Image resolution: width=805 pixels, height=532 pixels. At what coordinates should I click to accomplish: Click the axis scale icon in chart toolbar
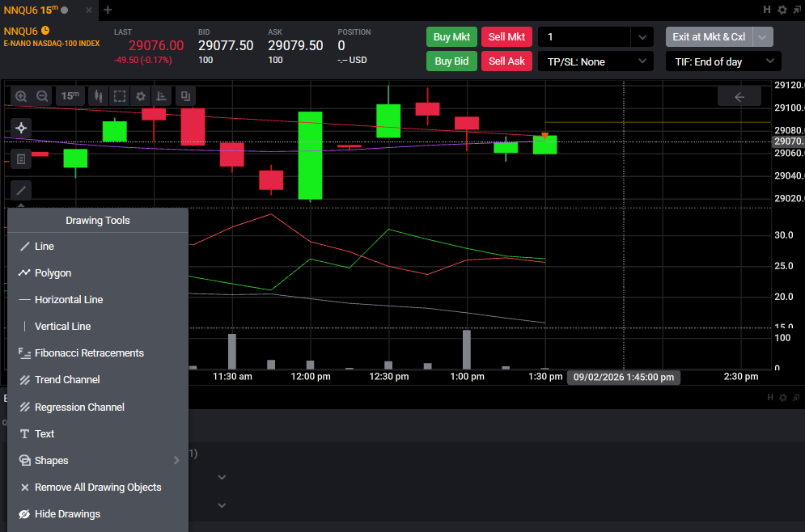click(x=161, y=96)
